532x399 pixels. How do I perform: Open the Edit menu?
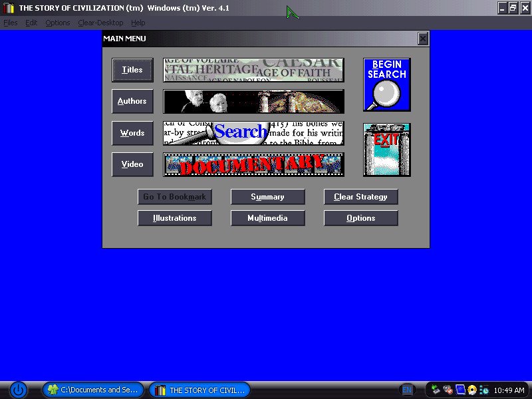pyautogui.click(x=31, y=23)
